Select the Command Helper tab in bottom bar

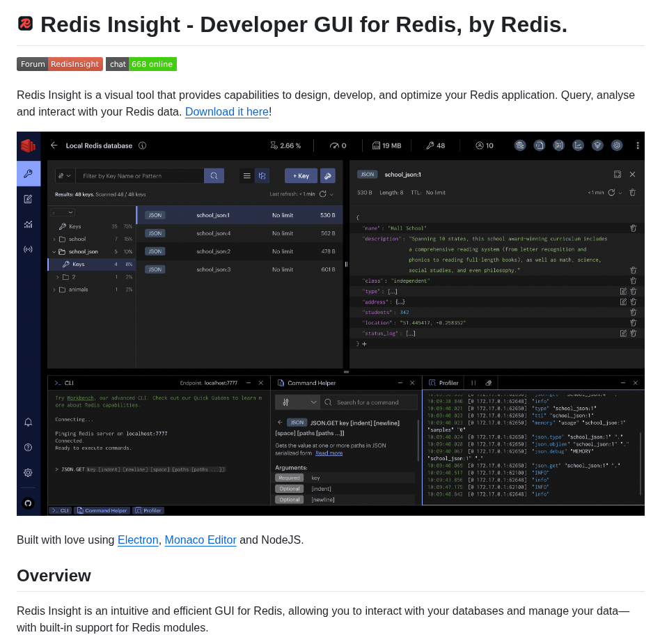(102, 510)
